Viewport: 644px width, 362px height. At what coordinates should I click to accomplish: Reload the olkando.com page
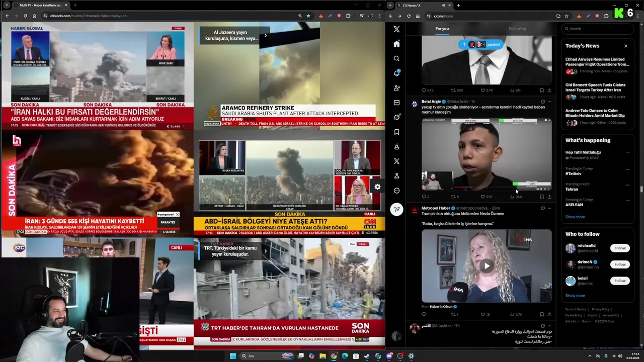point(25,16)
